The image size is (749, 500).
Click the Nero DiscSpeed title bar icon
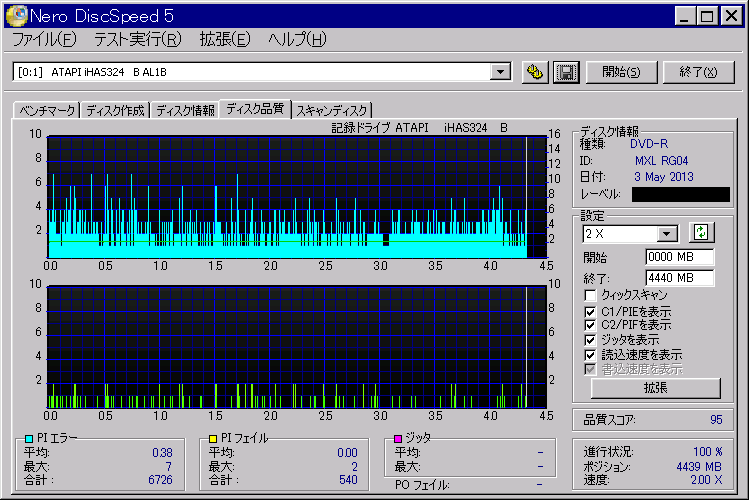[x=16, y=15]
